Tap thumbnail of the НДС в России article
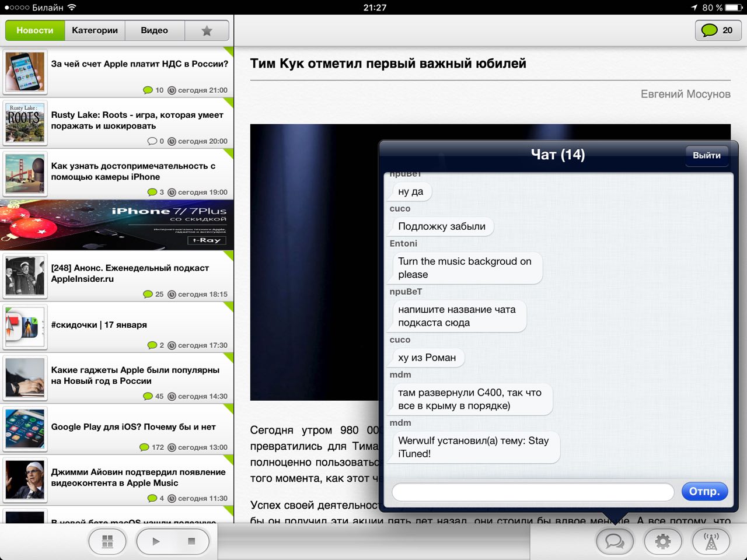747x560 pixels. click(x=25, y=72)
